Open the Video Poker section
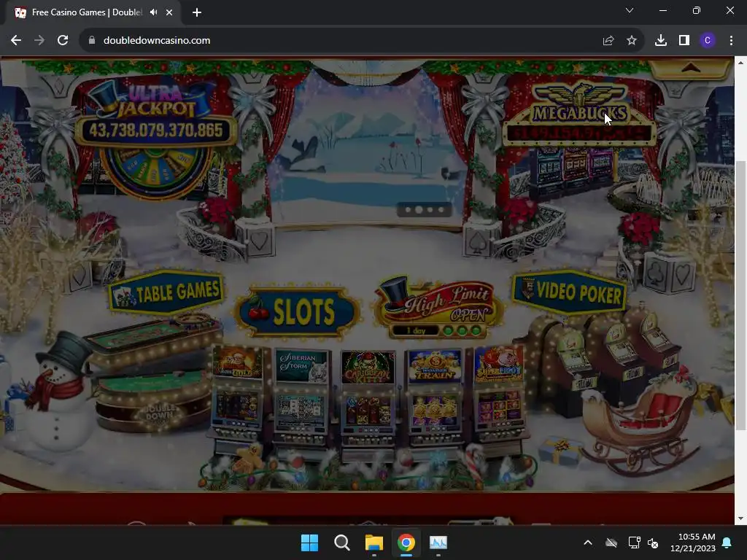The image size is (747, 560). (x=569, y=292)
